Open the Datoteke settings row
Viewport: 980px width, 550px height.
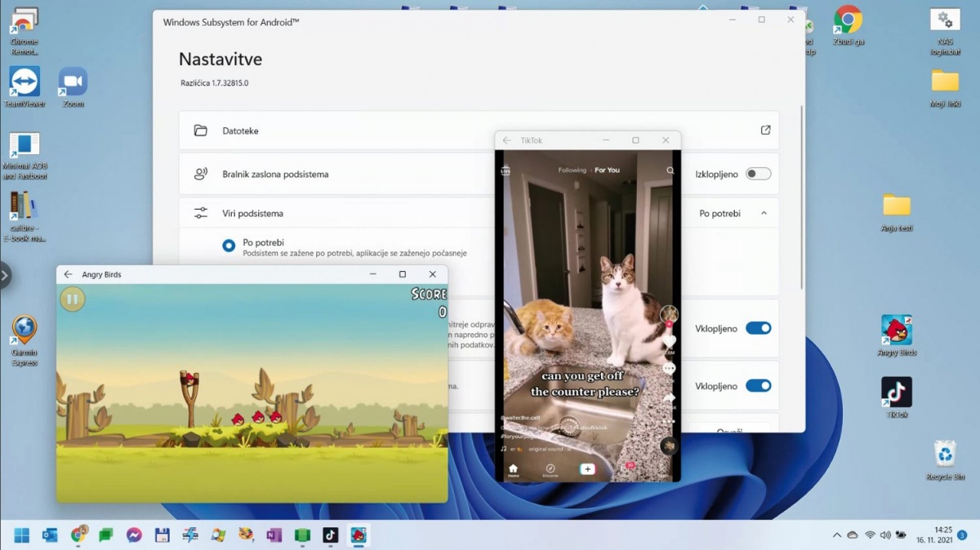coord(479,131)
